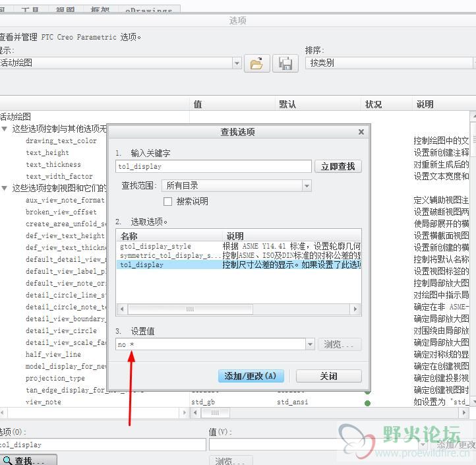
Task: Click the main value pane horizontal scrollbar thumb
Action: pyautogui.click(x=215, y=413)
